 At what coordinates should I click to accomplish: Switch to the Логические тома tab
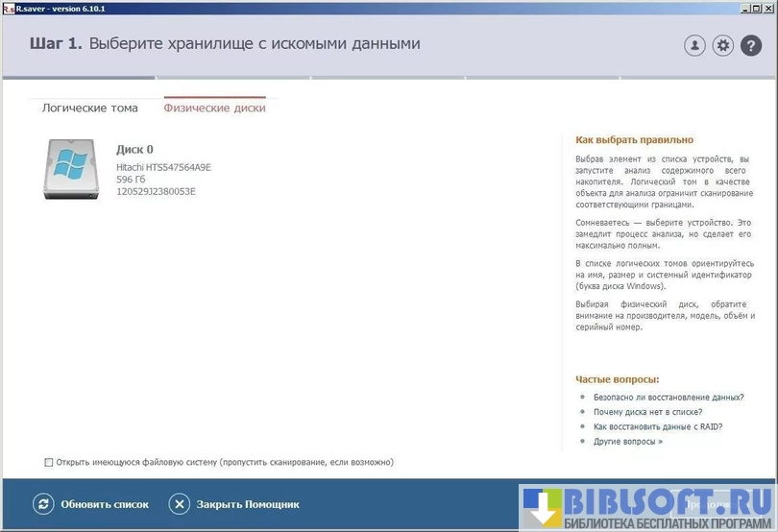pos(89,109)
